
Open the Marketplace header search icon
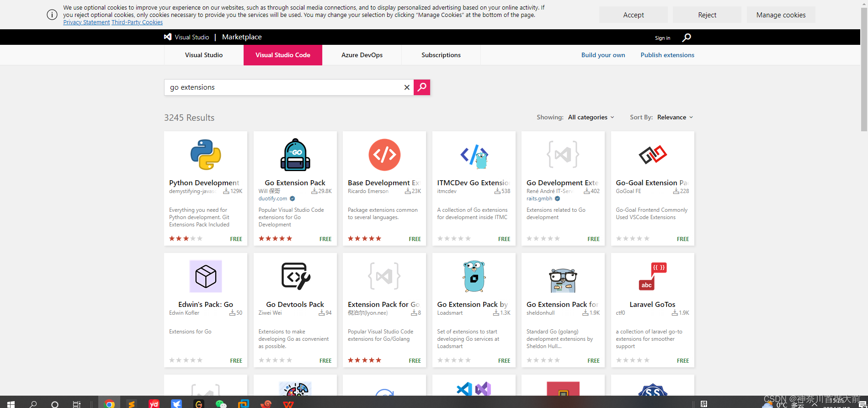click(687, 38)
